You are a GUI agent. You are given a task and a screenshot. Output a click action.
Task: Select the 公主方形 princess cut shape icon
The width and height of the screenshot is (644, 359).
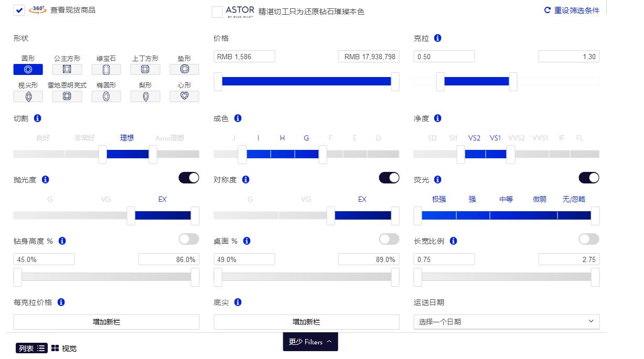pos(67,69)
